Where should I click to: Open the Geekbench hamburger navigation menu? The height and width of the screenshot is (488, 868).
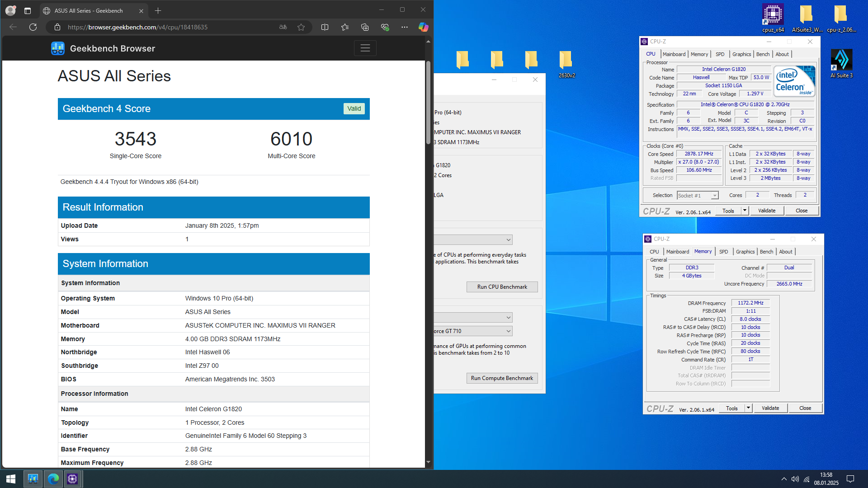tap(365, 48)
